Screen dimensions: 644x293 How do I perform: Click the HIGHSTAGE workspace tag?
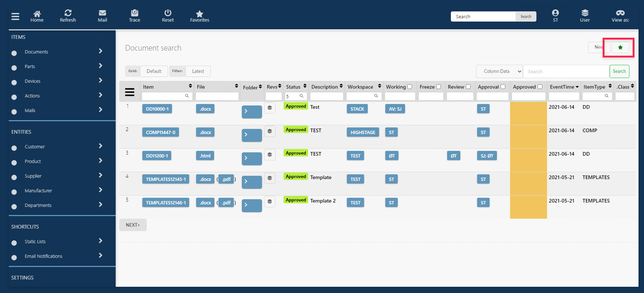pos(363,132)
